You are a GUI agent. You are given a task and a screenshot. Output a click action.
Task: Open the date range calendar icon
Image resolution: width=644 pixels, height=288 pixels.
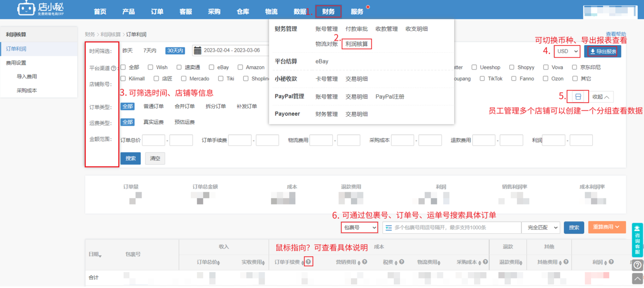197,51
